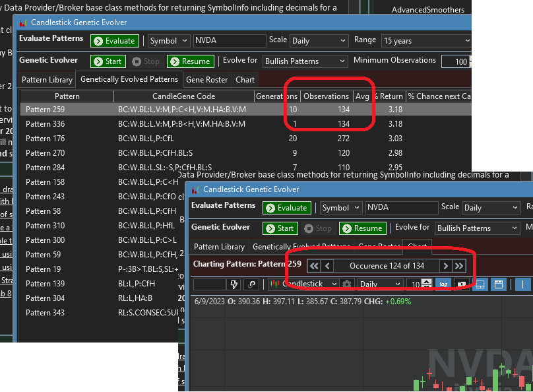Viewport: 533px width, 392px height.
Task: Click the Evaluate button
Action: (x=114, y=40)
